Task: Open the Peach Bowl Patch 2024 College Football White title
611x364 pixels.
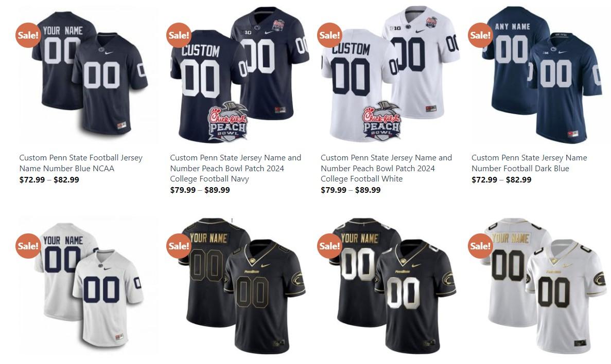Action: 386,168
